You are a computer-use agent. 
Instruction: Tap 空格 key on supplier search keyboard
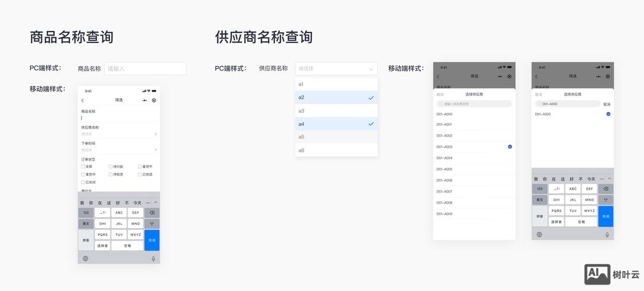(581, 222)
